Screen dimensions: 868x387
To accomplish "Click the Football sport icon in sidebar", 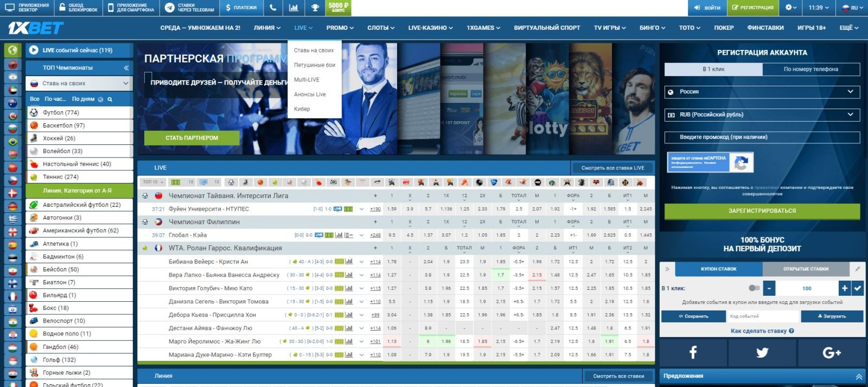I will pos(34,112).
